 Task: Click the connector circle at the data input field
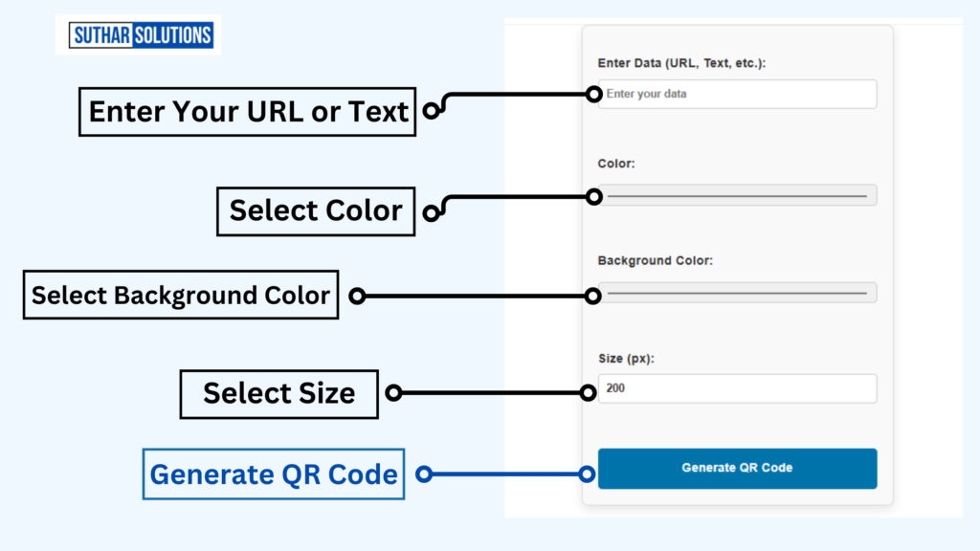(x=593, y=95)
